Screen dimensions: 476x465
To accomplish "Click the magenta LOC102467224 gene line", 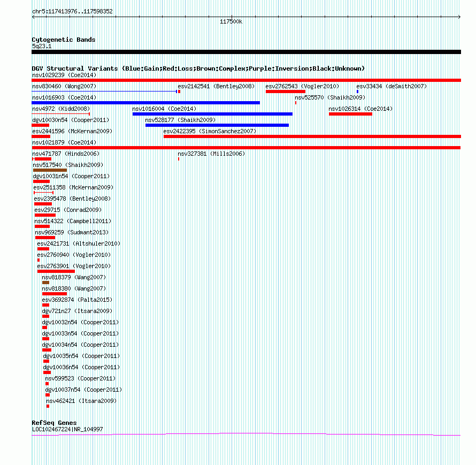I will click(246, 434).
